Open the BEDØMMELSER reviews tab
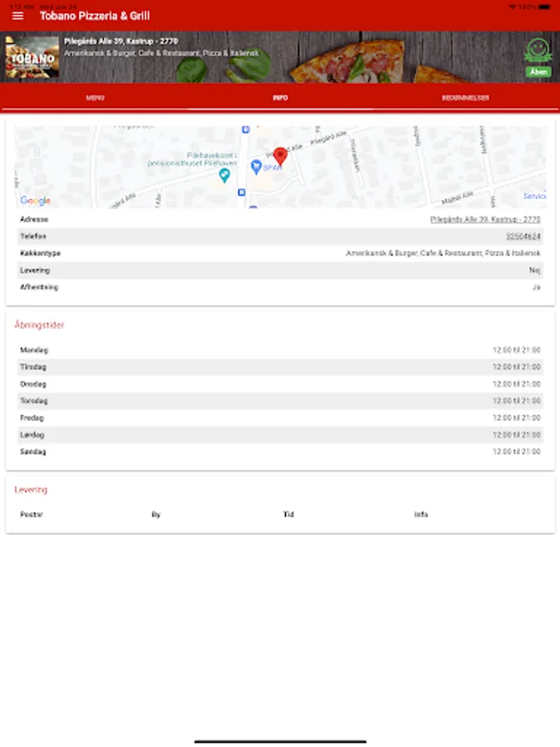 (465, 98)
